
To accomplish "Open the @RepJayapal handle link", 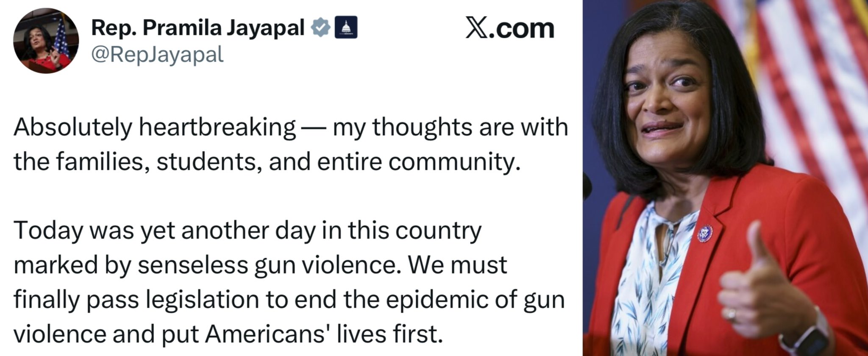I will [157, 54].
